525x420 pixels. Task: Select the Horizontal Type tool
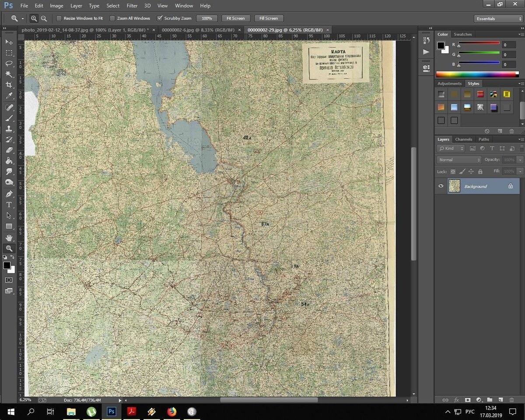9,205
